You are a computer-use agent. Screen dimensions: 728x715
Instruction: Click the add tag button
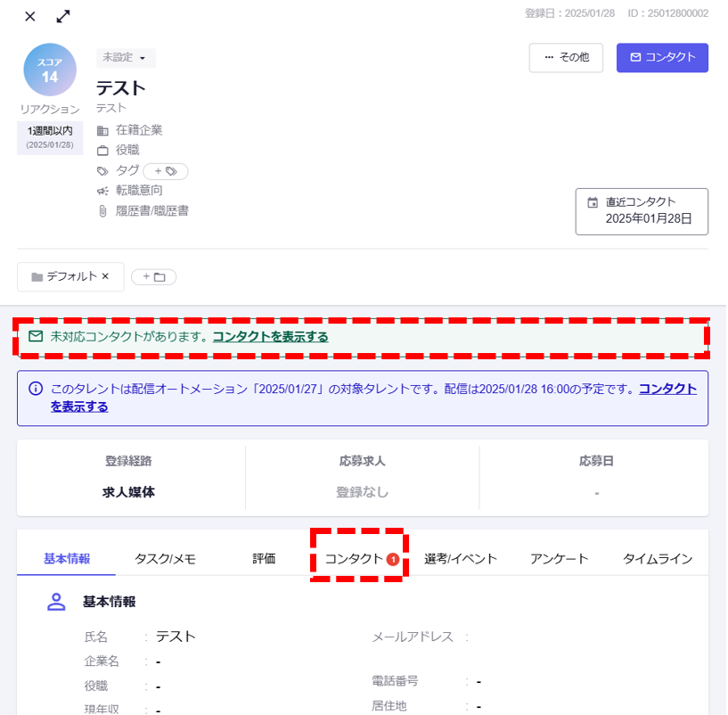tap(166, 171)
